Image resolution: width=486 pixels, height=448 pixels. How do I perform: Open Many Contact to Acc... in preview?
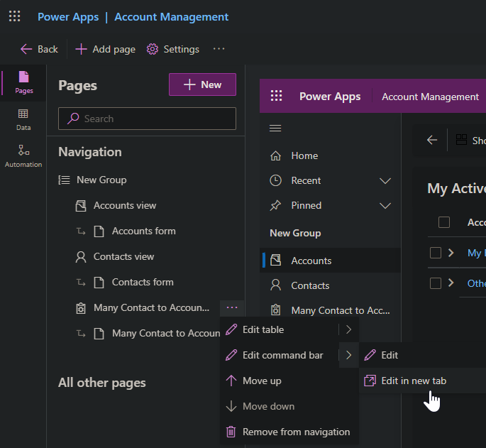click(330, 310)
